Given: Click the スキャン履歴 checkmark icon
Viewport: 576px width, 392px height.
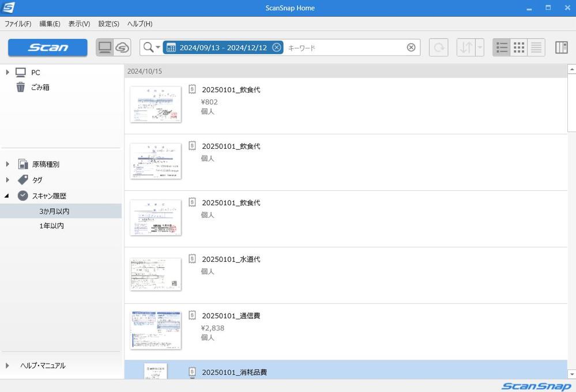Looking at the screenshot, I should coord(23,196).
